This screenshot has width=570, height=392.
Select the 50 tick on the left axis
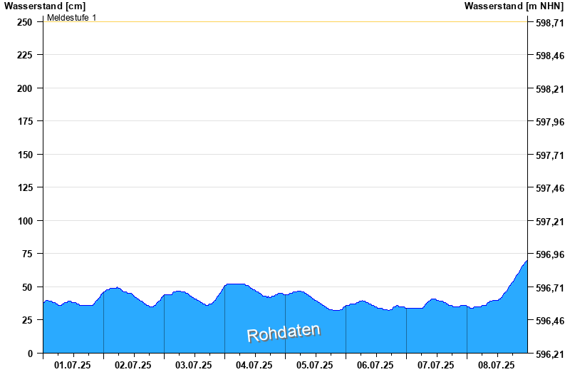pos(27,287)
